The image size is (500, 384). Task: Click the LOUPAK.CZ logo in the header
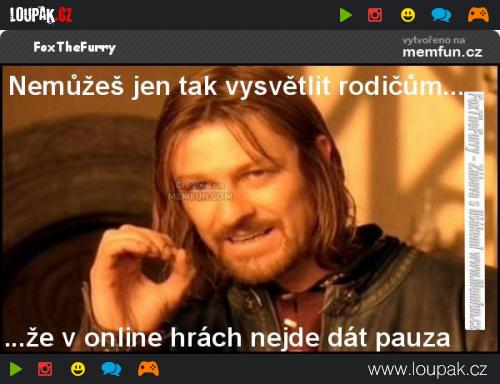click(x=41, y=15)
